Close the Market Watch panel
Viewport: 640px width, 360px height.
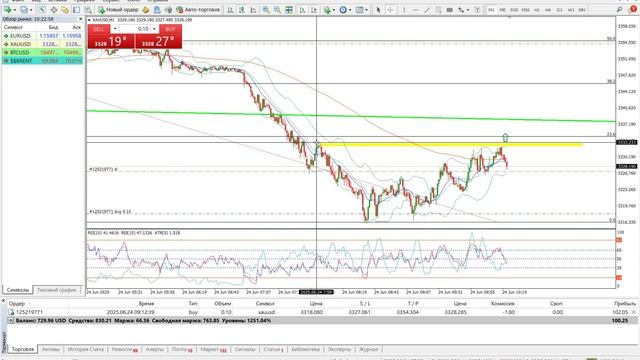point(80,19)
